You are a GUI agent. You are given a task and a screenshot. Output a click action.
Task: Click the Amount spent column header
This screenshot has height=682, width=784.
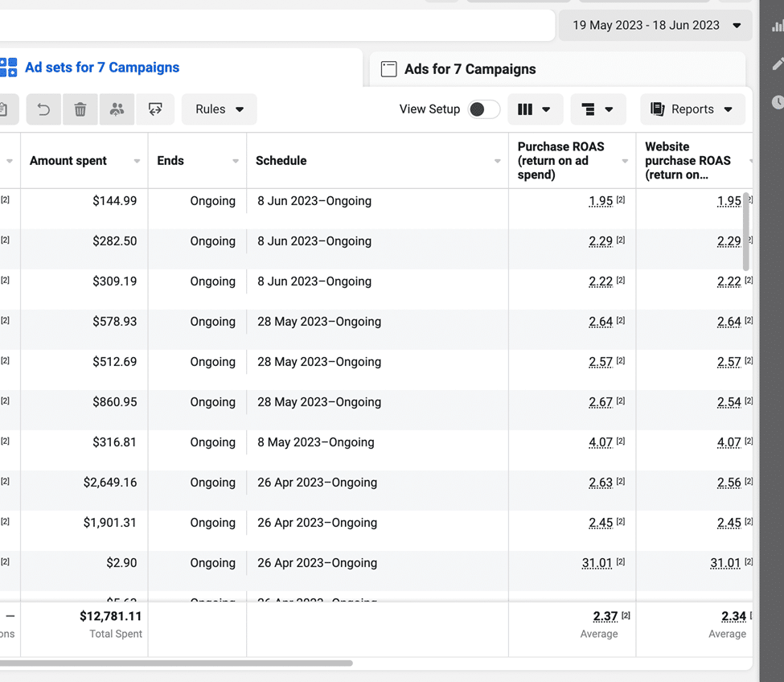pyautogui.click(x=68, y=161)
